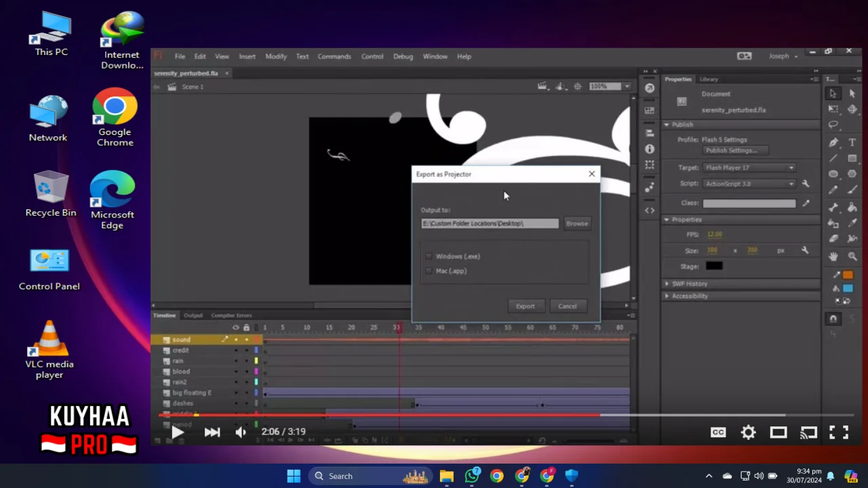This screenshot has height=488, width=868.
Task: Collapse the Properties section
Action: [x=667, y=220]
